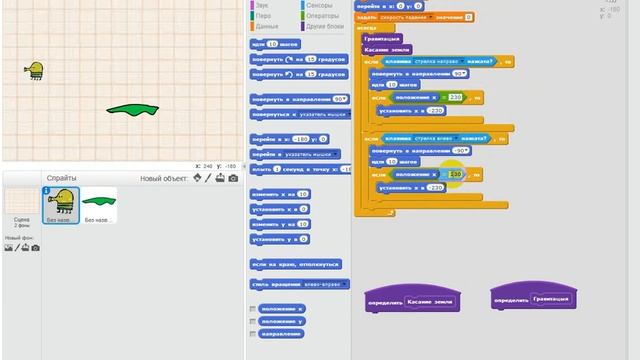Screen dimensions: 640x360
Task: Click определить Гравитация hat block
Action: (533, 296)
